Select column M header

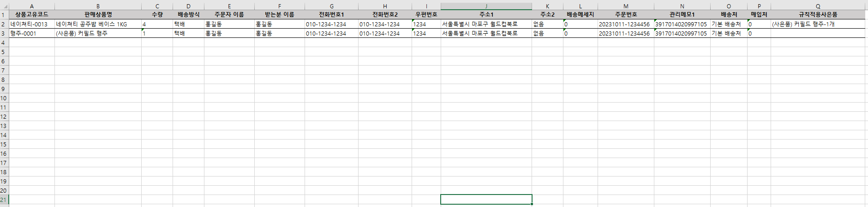pyautogui.click(x=626, y=6)
